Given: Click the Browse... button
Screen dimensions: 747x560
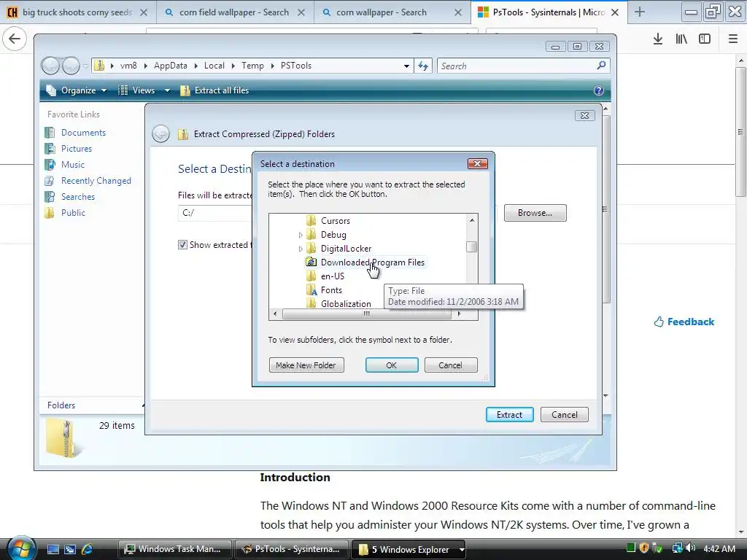Looking at the screenshot, I should [535, 213].
